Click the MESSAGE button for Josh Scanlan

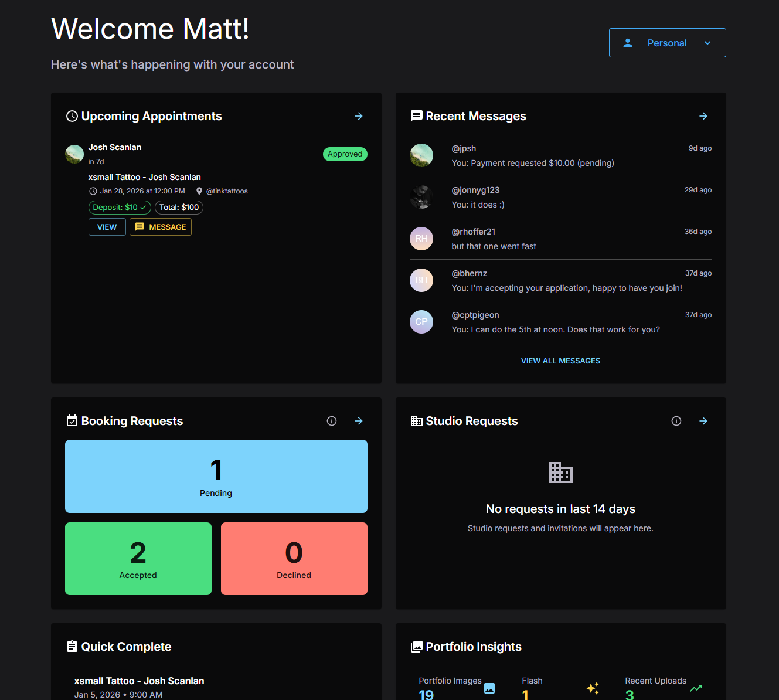pos(160,227)
